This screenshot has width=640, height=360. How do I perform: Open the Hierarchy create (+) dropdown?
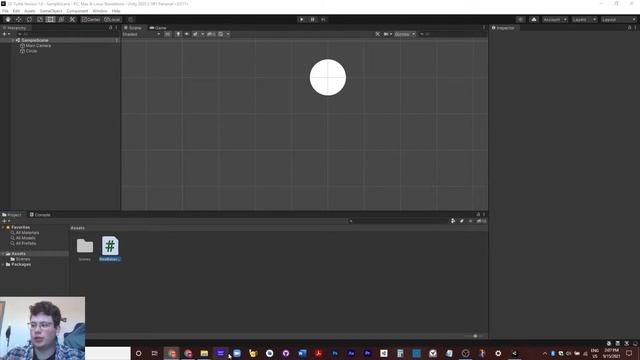(x=6, y=34)
